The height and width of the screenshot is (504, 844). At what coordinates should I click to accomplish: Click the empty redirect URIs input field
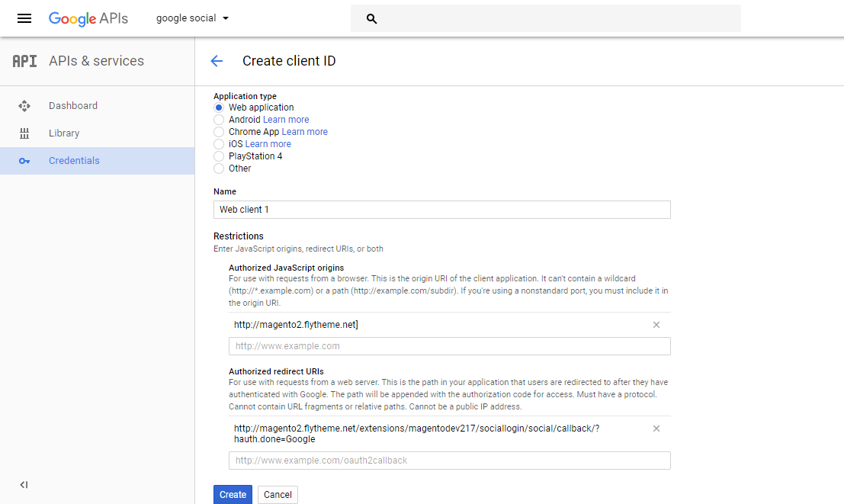pyautogui.click(x=450, y=461)
